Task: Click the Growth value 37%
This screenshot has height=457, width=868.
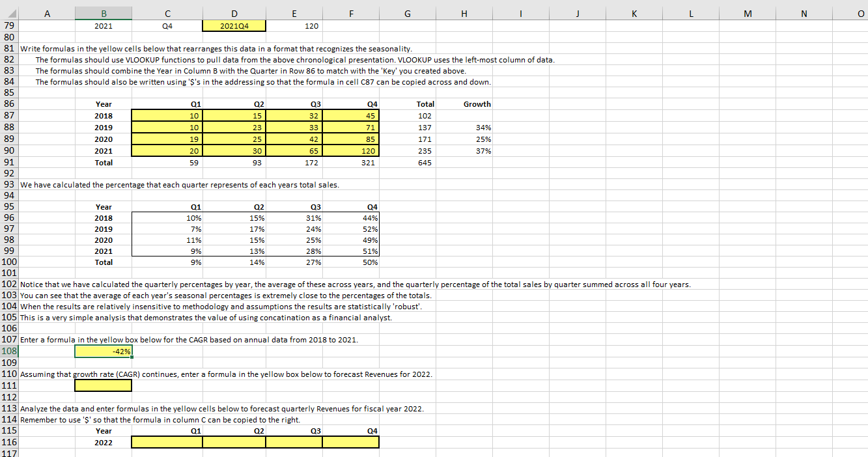Action: click(x=484, y=151)
